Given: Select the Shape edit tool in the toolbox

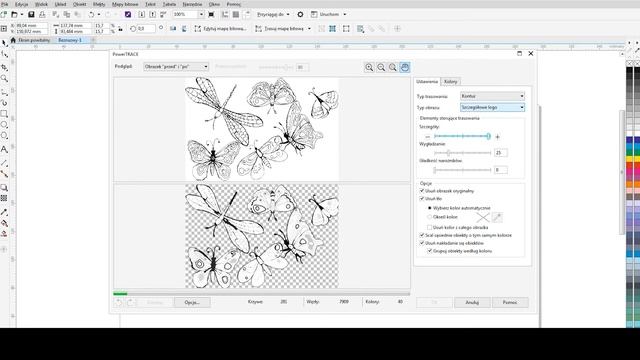Looking at the screenshot, I should click(x=4, y=54).
